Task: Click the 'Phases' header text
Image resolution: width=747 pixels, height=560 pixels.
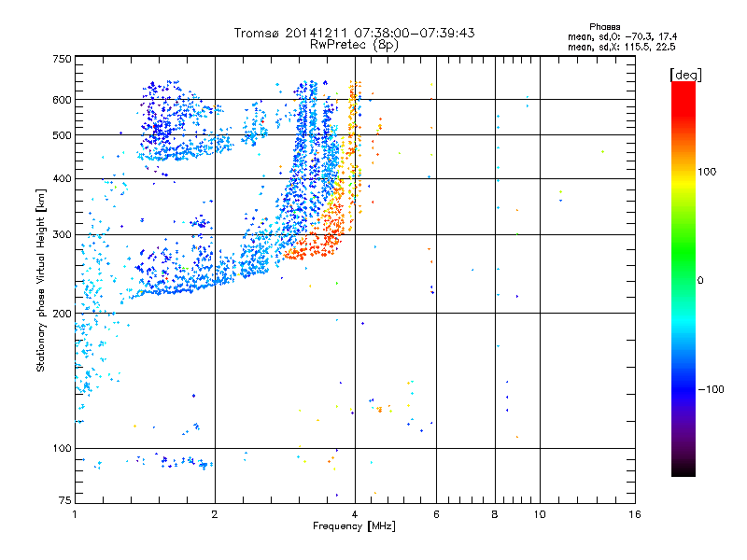Action: [x=604, y=27]
